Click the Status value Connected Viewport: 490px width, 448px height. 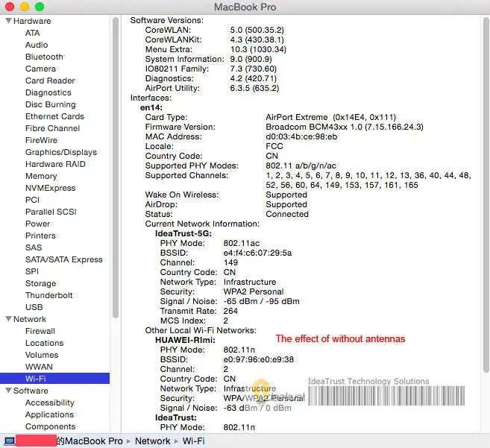(x=287, y=214)
